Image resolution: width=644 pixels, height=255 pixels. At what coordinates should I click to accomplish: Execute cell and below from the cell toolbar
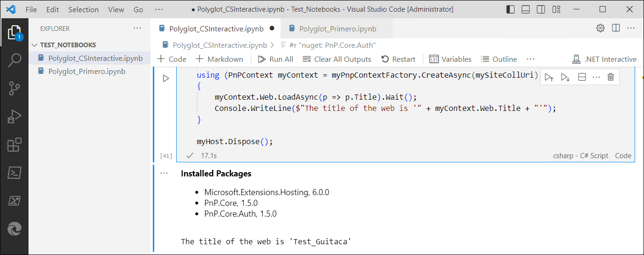565,77
